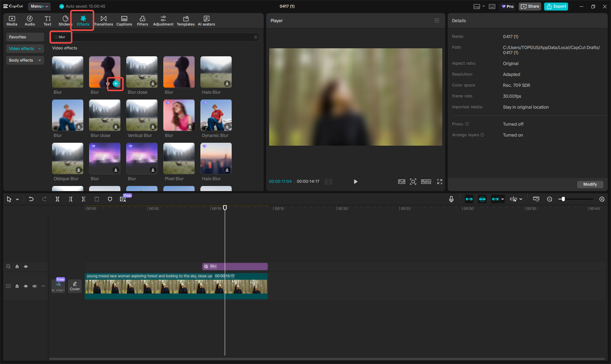Select the Pixel Blur effect thumbnail

pos(179,158)
